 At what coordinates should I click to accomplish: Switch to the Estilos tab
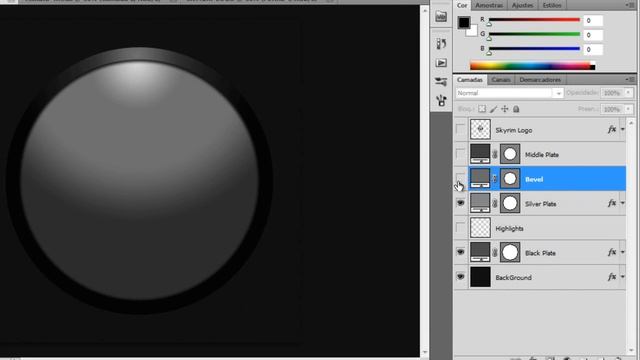pyautogui.click(x=552, y=5)
